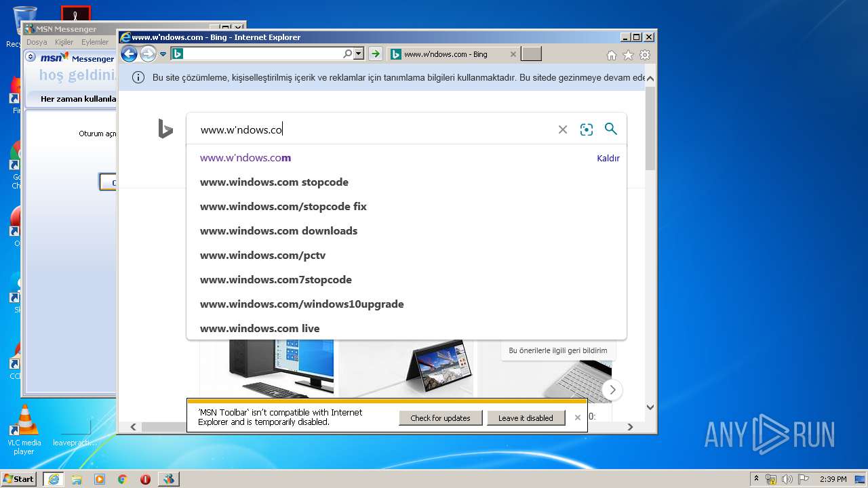Click Internet Explorer taskbar icon
The height and width of the screenshot is (488, 868).
tap(54, 479)
